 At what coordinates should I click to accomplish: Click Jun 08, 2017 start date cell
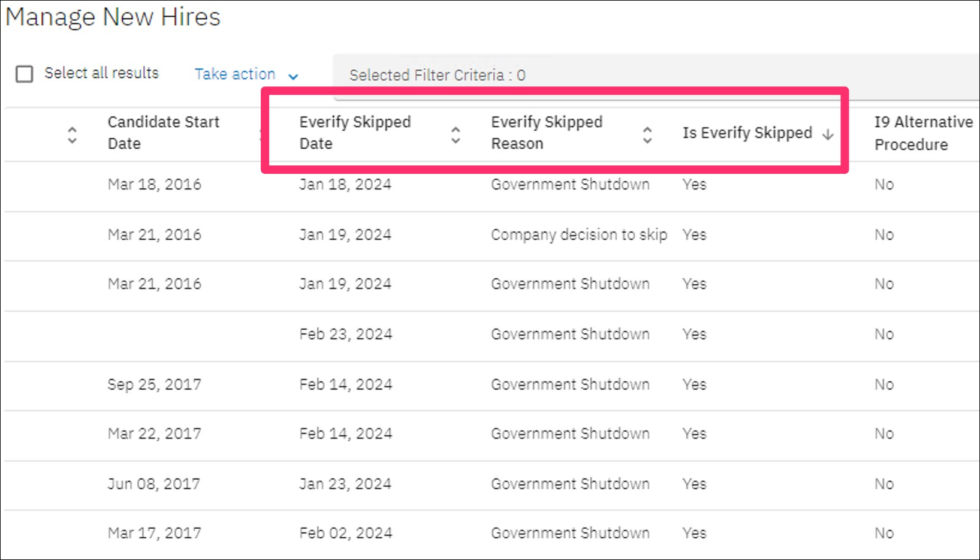pyautogui.click(x=154, y=484)
